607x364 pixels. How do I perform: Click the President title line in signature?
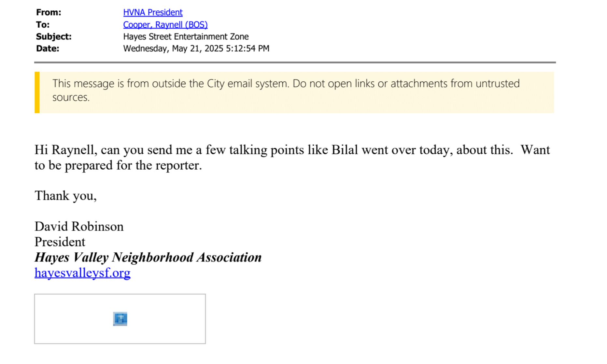pyautogui.click(x=60, y=242)
